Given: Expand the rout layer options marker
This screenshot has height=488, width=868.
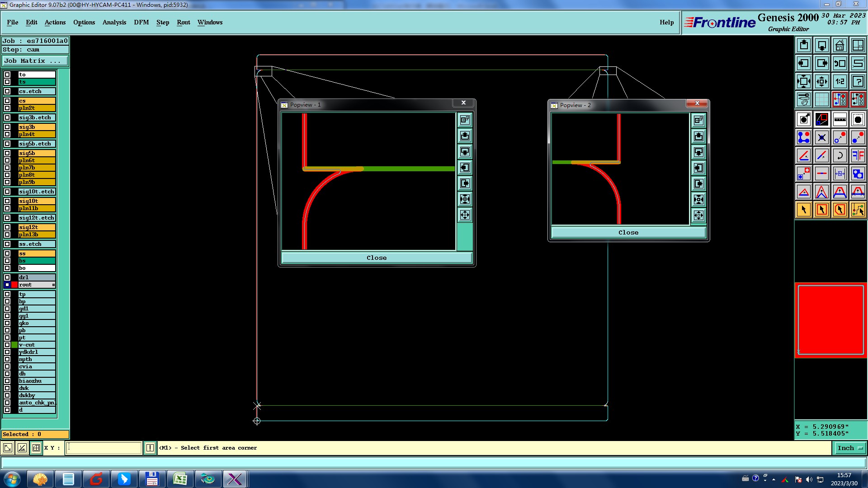Looking at the screenshot, I should coord(53,285).
